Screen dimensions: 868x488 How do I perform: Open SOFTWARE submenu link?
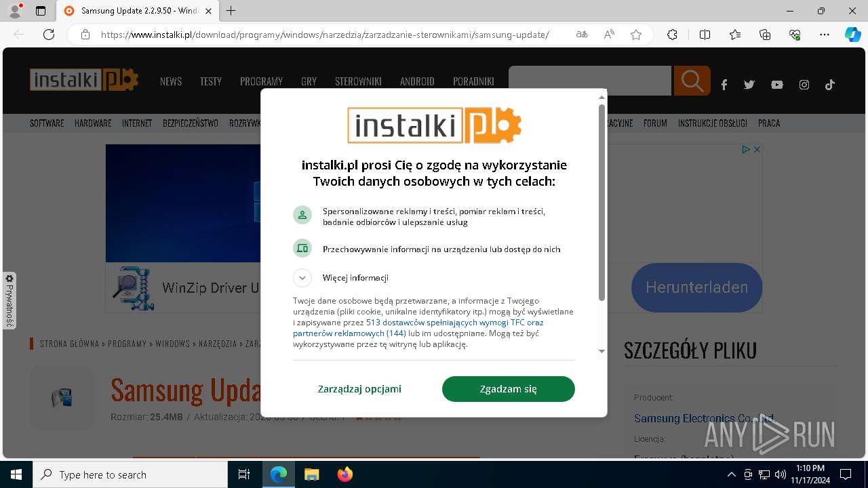47,123
